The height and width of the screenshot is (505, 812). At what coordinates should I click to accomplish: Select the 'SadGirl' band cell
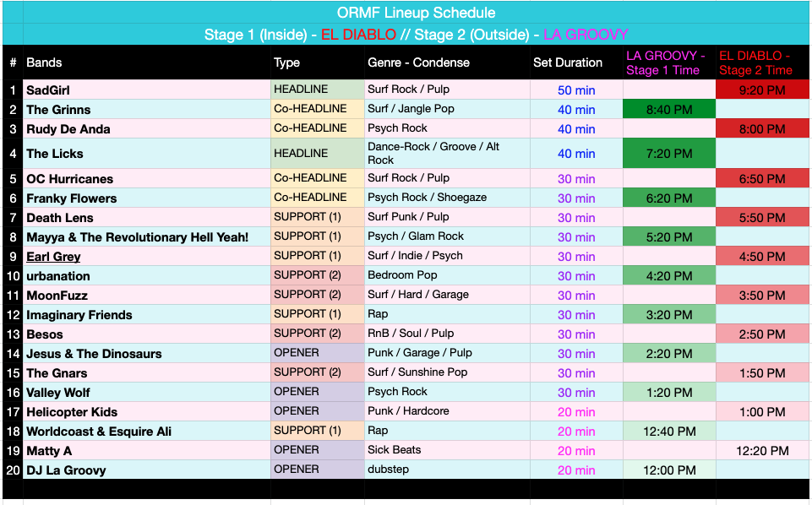pos(147,90)
